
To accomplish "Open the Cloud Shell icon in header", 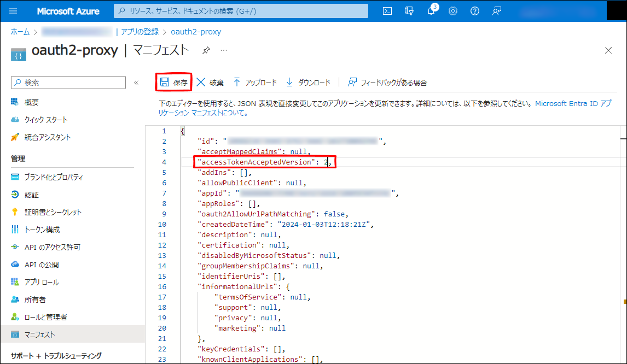I will [x=387, y=11].
